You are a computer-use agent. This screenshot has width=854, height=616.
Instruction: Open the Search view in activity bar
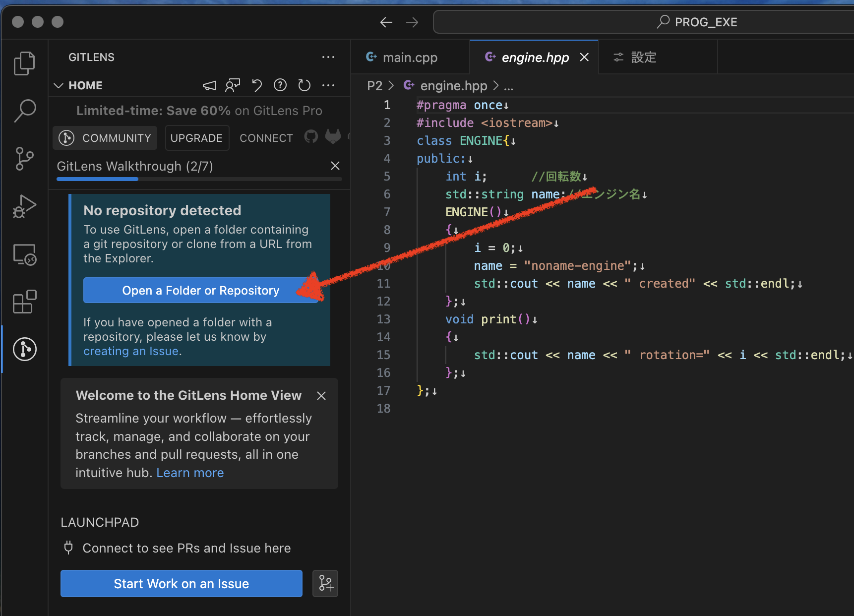tap(24, 111)
